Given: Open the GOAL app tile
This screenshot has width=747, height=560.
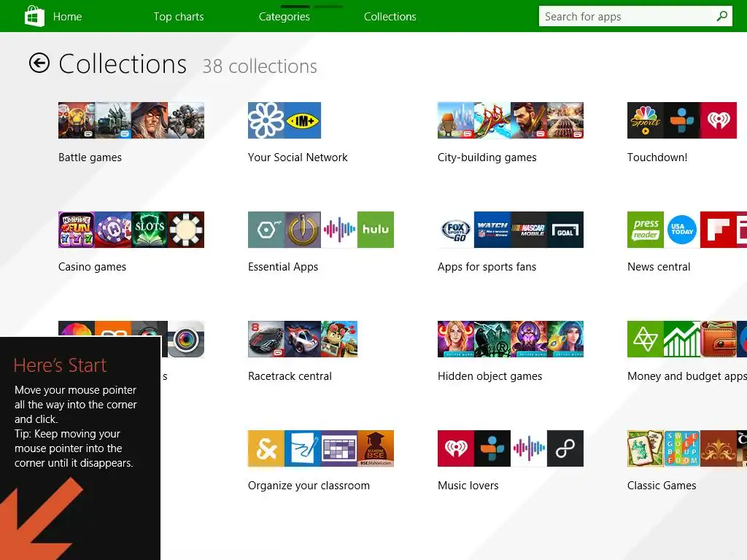Looking at the screenshot, I should [x=565, y=230].
